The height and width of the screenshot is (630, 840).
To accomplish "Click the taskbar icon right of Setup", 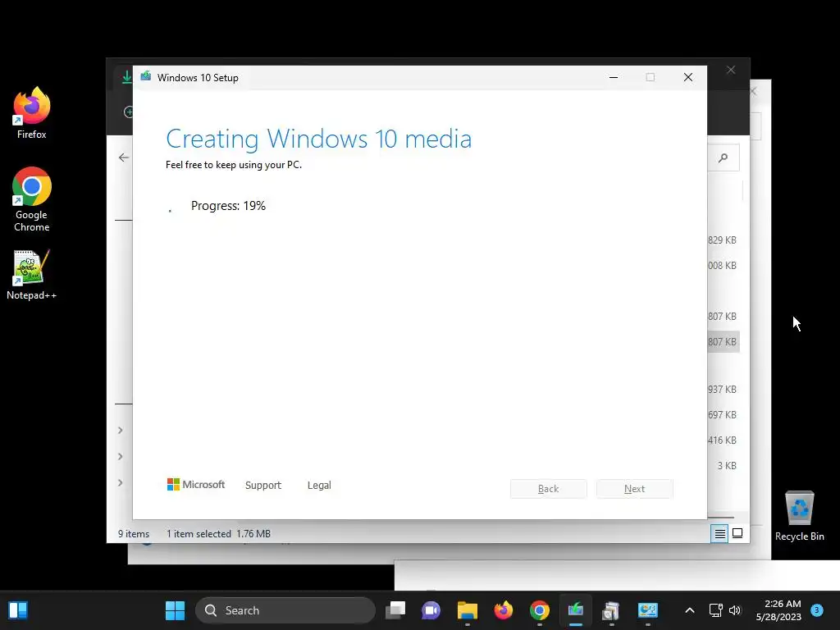I will (x=611, y=610).
